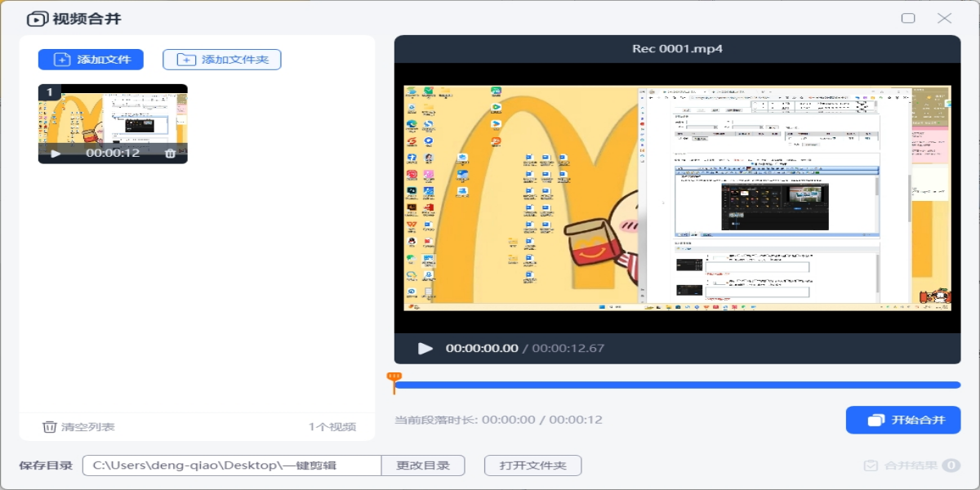Click the 打开文件夹 button
The width and height of the screenshot is (980, 490).
tap(532, 465)
